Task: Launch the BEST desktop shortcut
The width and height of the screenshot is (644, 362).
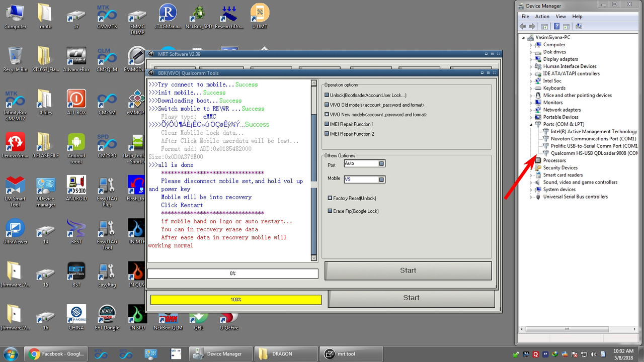Action: coord(76,233)
